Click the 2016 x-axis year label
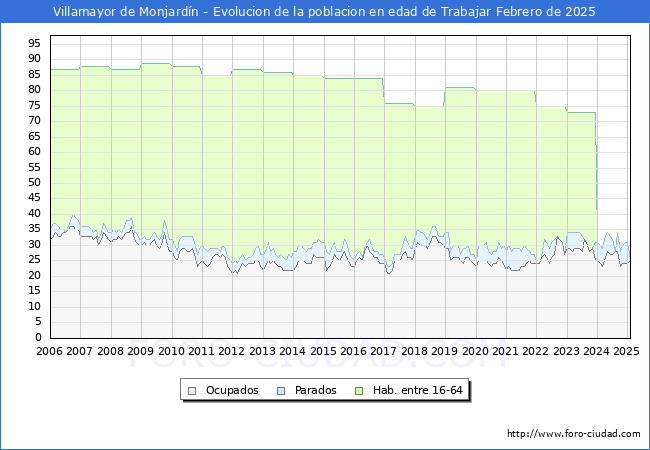Viewport: 650px width, 450px height. pyautogui.click(x=354, y=351)
